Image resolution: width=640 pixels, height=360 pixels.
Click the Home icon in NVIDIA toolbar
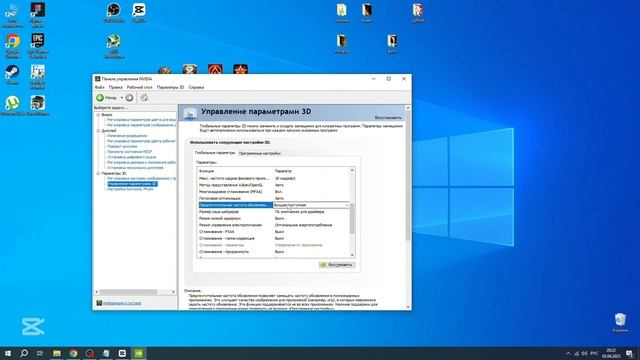coord(144,98)
